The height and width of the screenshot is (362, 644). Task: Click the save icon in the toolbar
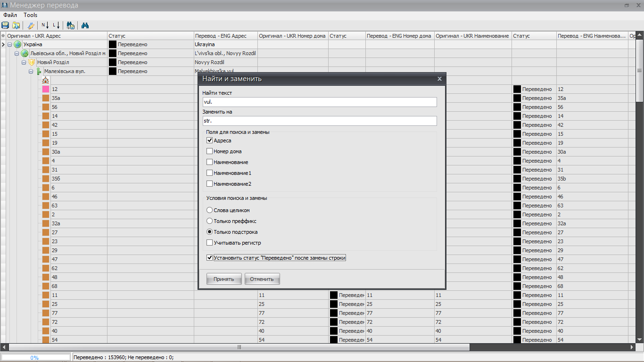pyautogui.click(x=5, y=25)
